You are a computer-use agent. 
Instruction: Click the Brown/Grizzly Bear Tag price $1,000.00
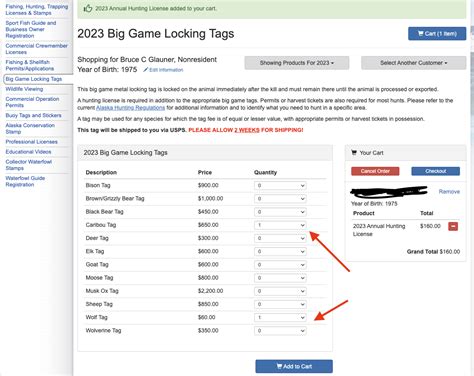pyautogui.click(x=210, y=199)
